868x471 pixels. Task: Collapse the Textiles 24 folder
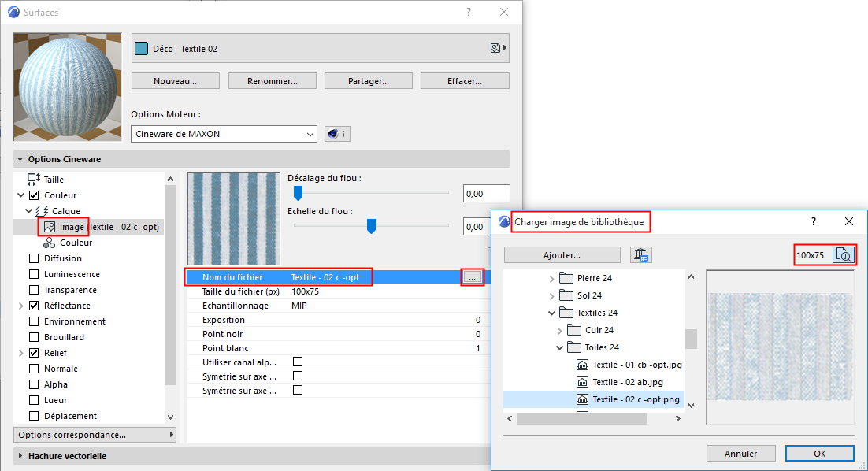click(x=551, y=313)
